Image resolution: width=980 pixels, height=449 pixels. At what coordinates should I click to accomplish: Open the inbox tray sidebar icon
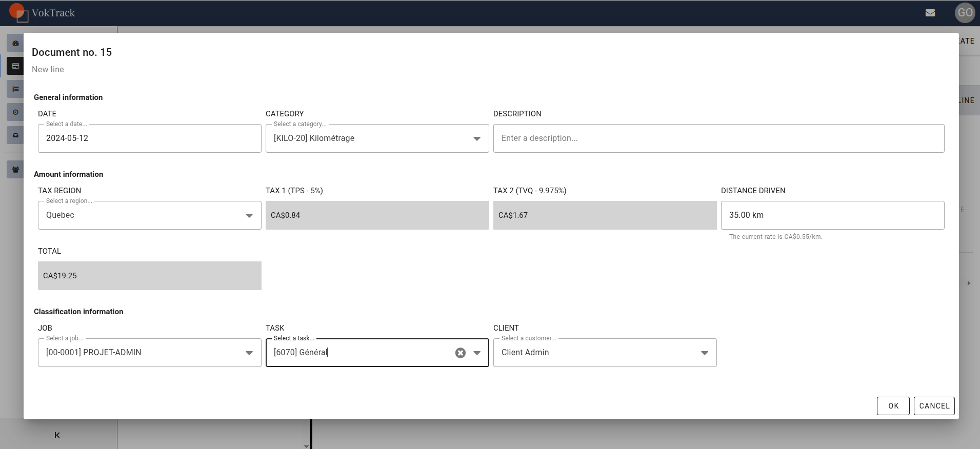pos(15,135)
